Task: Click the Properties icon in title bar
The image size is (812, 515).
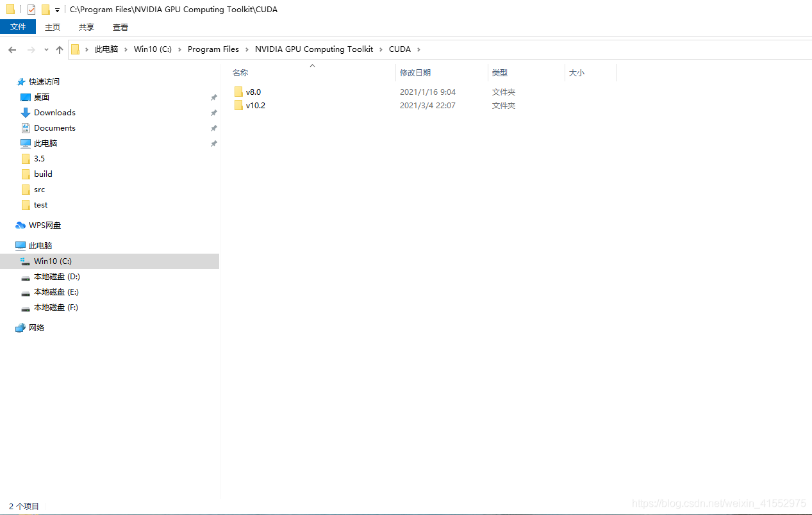Action: [x=31, y=10]
